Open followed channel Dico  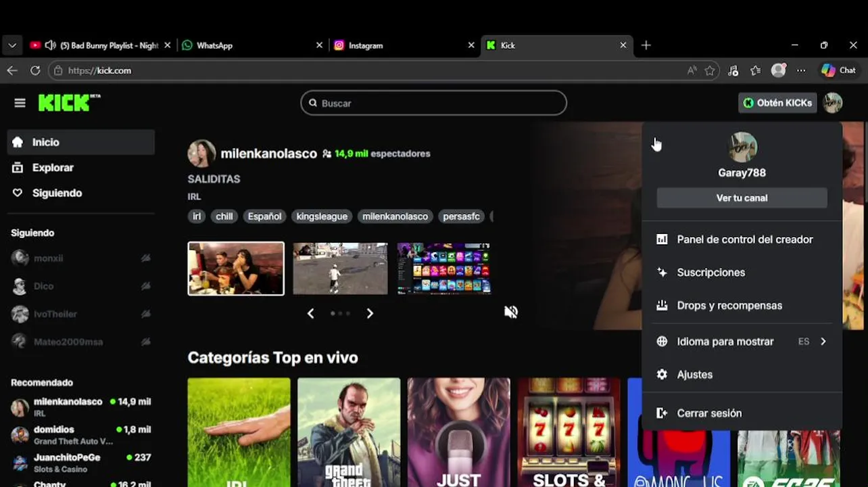81,286
